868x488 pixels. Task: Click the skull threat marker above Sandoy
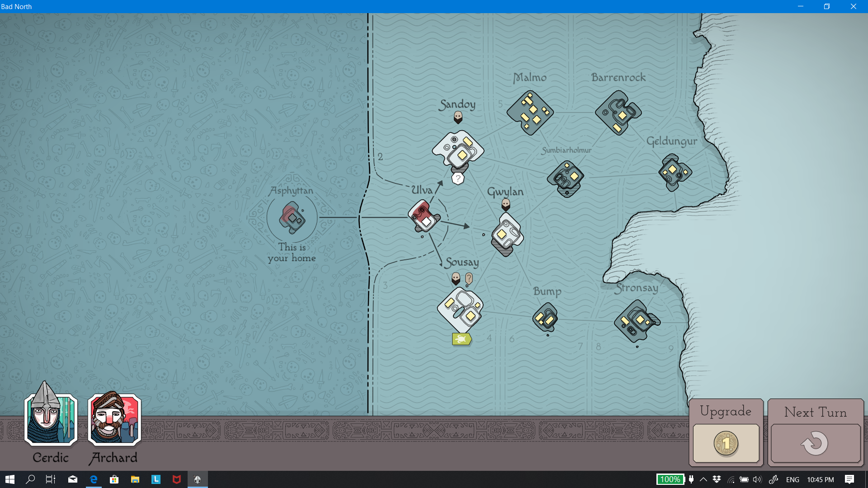coord(458,117)
